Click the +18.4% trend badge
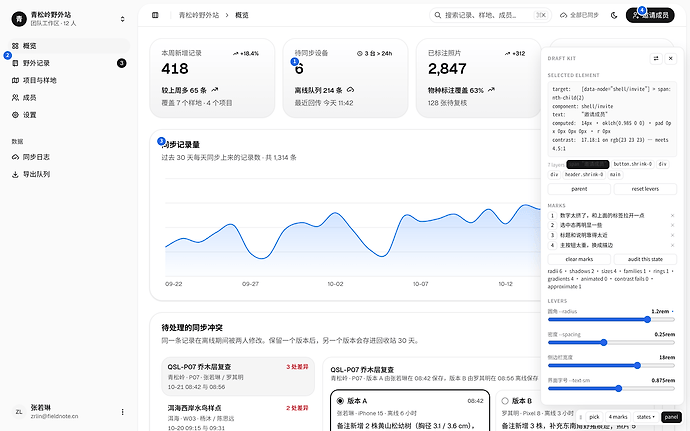This screenshot has width=690, height=431. (246, 53)
